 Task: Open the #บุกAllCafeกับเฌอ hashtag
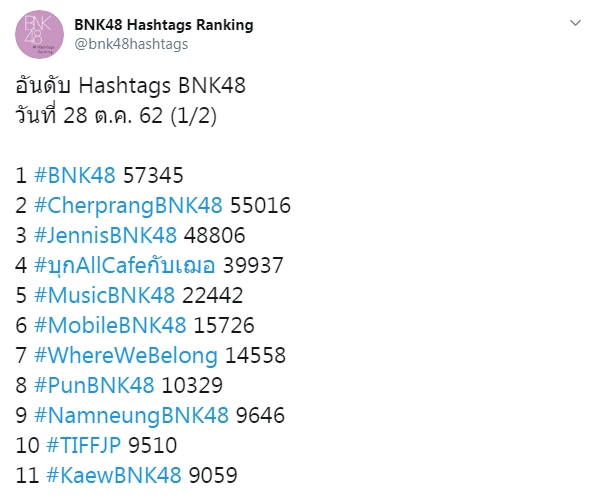(125, 266)
